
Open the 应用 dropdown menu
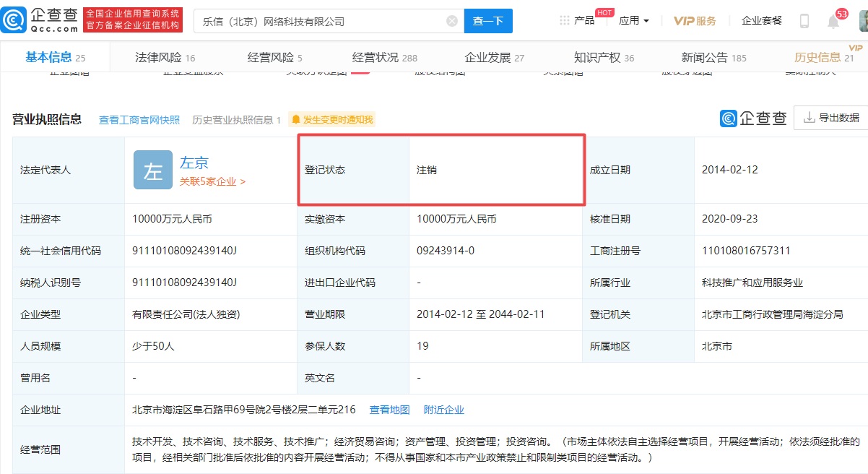tap(633, 20)
